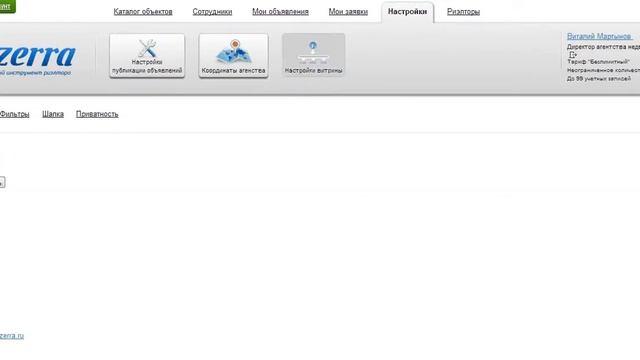Screen dimensions: 640x360
Task: Select the Настройки tab
Action: point(407,12)
